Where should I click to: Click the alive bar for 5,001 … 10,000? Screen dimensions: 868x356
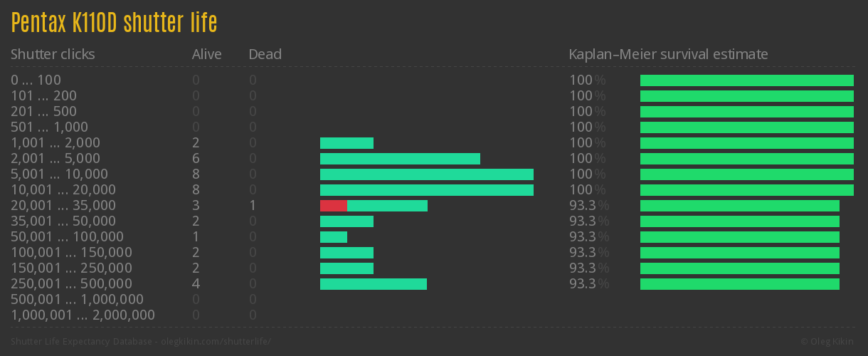pos(427,174)
